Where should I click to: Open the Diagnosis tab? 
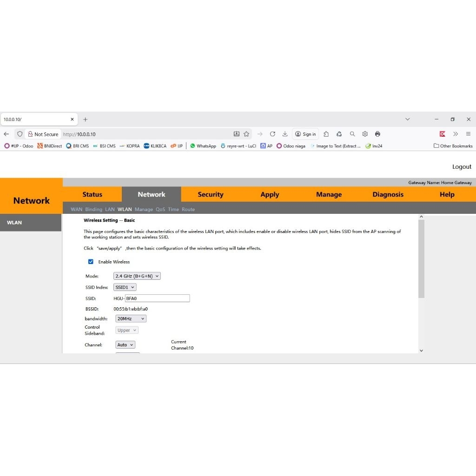point(388,194)
